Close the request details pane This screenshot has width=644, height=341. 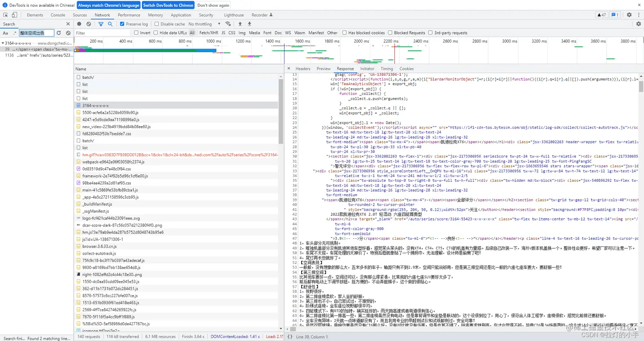pos(289,69)
